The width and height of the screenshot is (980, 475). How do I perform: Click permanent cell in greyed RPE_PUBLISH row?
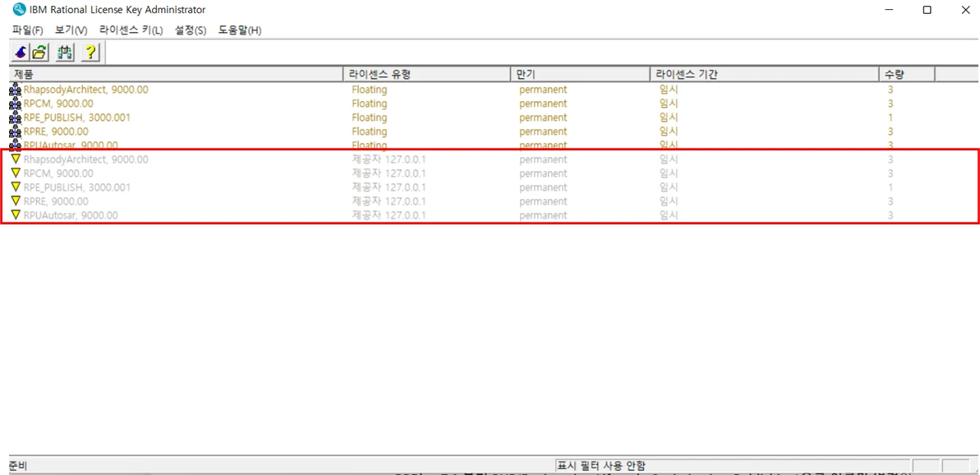543,187
